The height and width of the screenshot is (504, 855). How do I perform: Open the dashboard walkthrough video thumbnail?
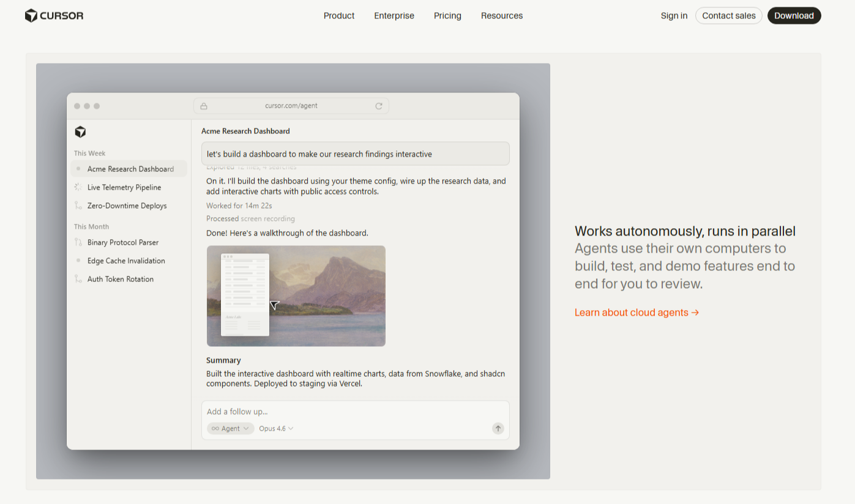[x=296, y=296]
